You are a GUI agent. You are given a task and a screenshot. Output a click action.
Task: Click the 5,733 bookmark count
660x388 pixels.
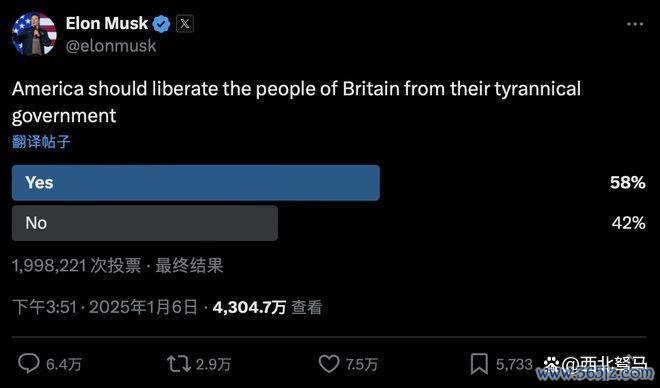(x=514, y=364)
